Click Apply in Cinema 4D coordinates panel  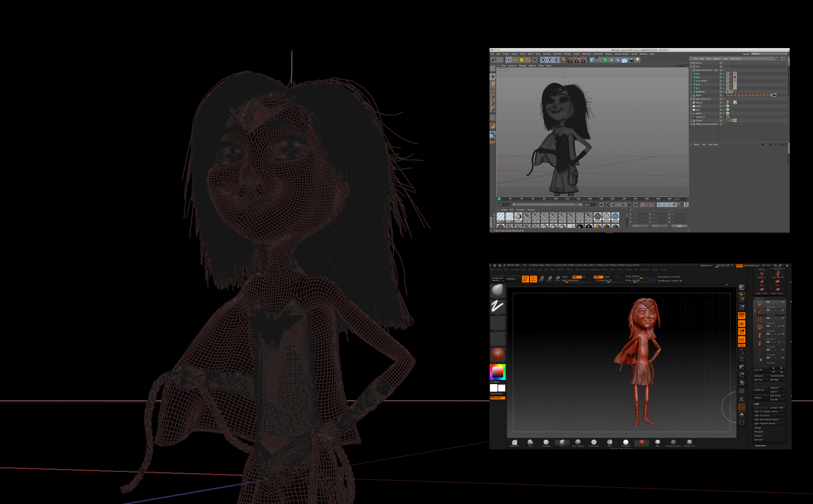[680, 226]
